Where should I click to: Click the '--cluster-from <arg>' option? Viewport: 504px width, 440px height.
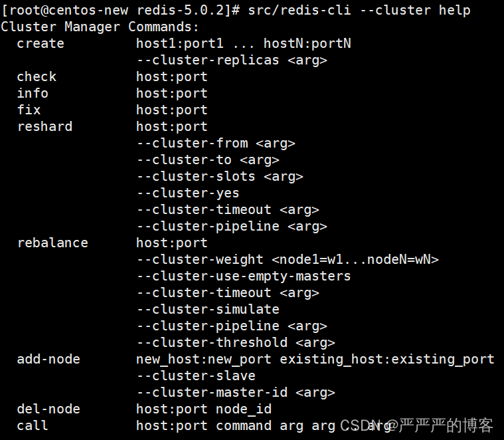pos(216,143)
